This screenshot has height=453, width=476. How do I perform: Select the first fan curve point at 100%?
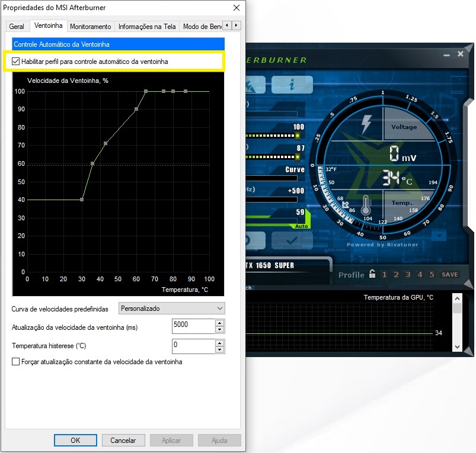point(146,91)
